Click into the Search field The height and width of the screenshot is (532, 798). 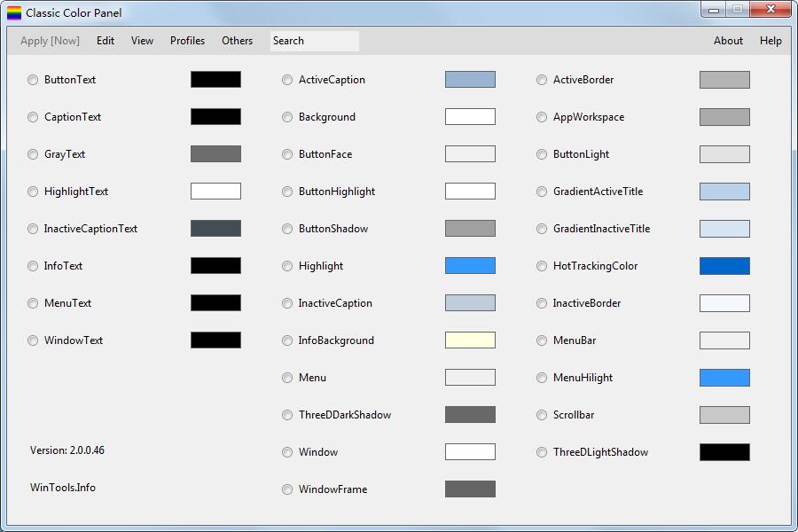[x=315, y=41]
